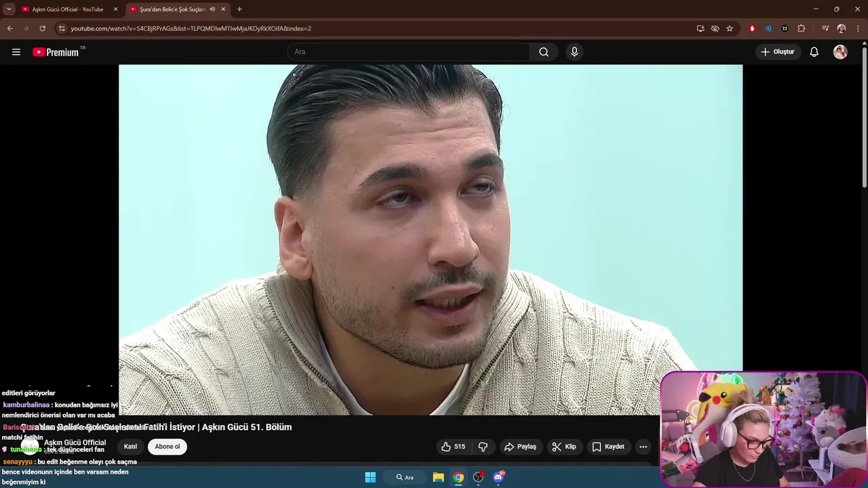The width and height of the screenshot is (868, 488).
Task: Open a new browser tab
Action: click(x=239, y=9)
